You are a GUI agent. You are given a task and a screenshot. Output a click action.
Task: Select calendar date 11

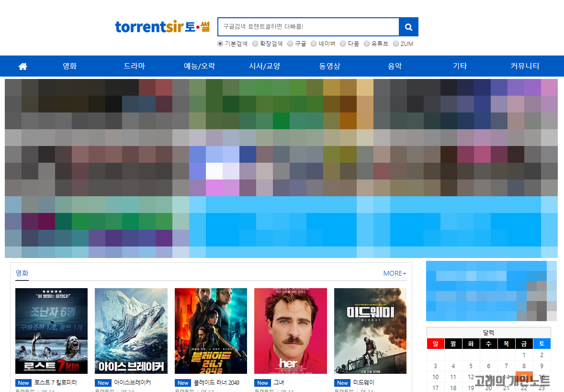453,377
